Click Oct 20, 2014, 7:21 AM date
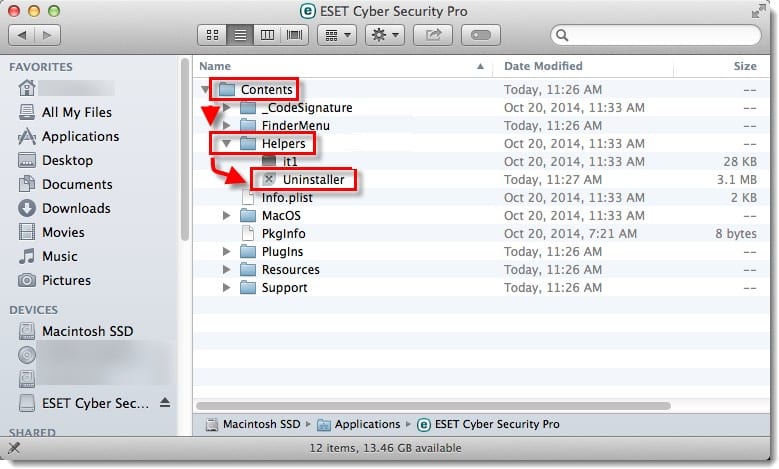The width and height of the screenshot is (779, 469). (570, 234)
